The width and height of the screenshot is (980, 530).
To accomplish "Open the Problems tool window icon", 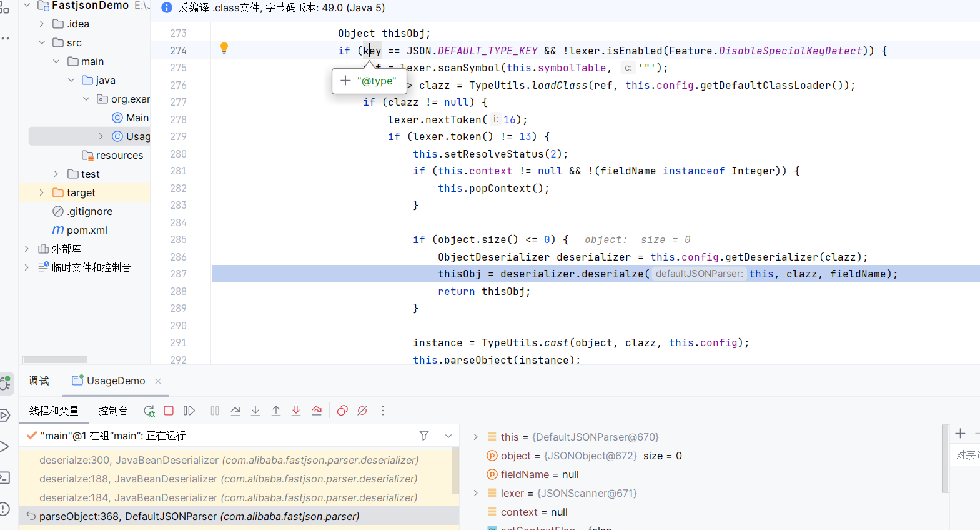I will point(4,509).
